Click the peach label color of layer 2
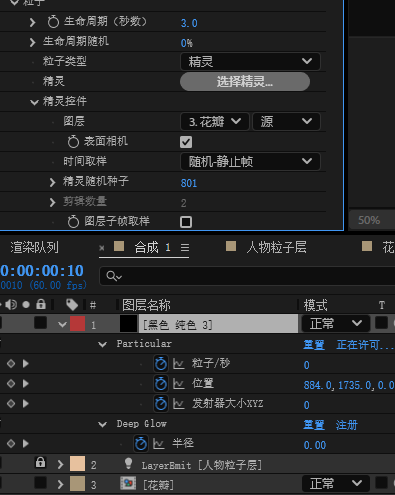The image size is (395, 495). pyautogui.click(x=77, y=463)
